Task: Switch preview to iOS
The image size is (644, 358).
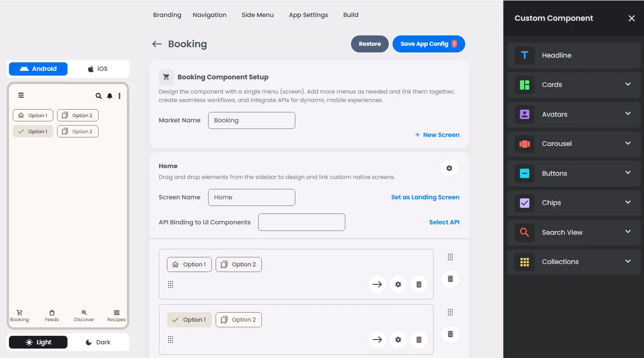Action: 98,69
